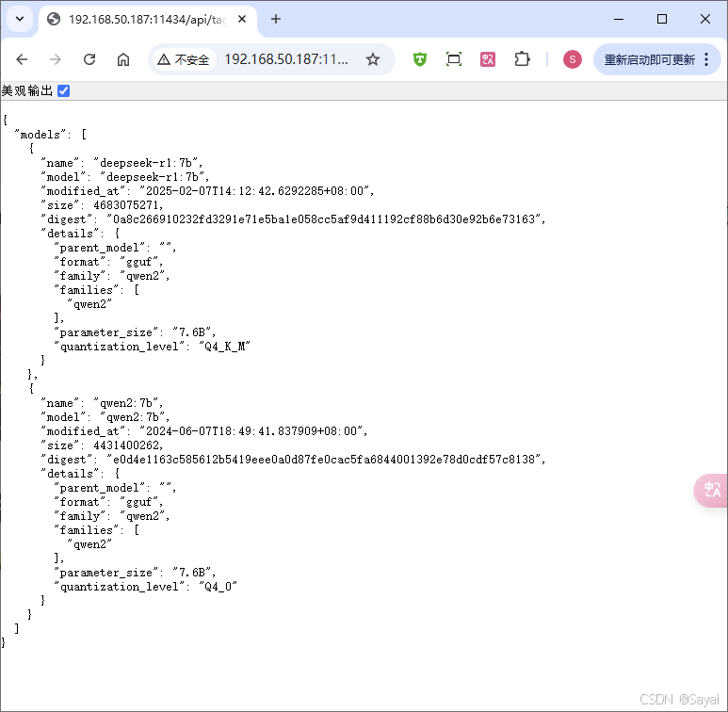Screen dimensions: 728x712
Task: Open the screenshot capture extension
Action: [x=454, y=59]
